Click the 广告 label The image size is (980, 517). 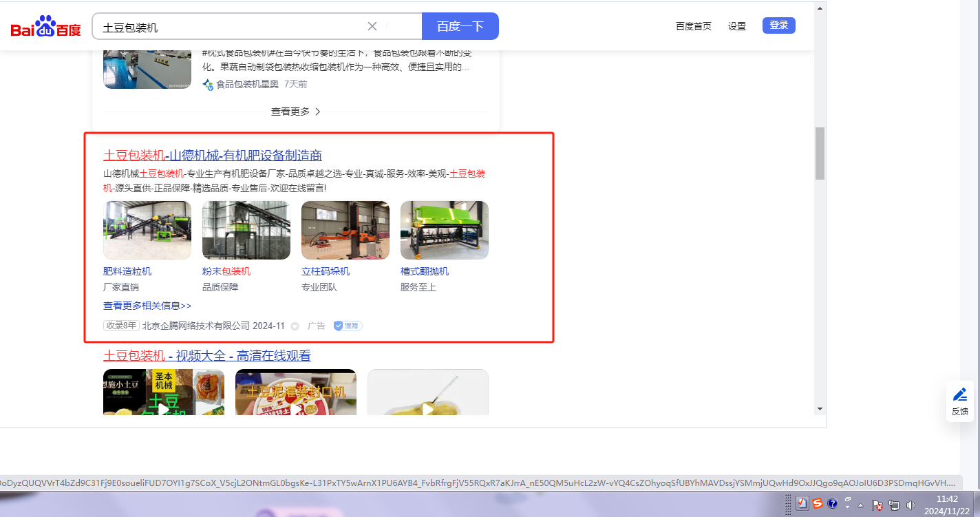[317, 326]
